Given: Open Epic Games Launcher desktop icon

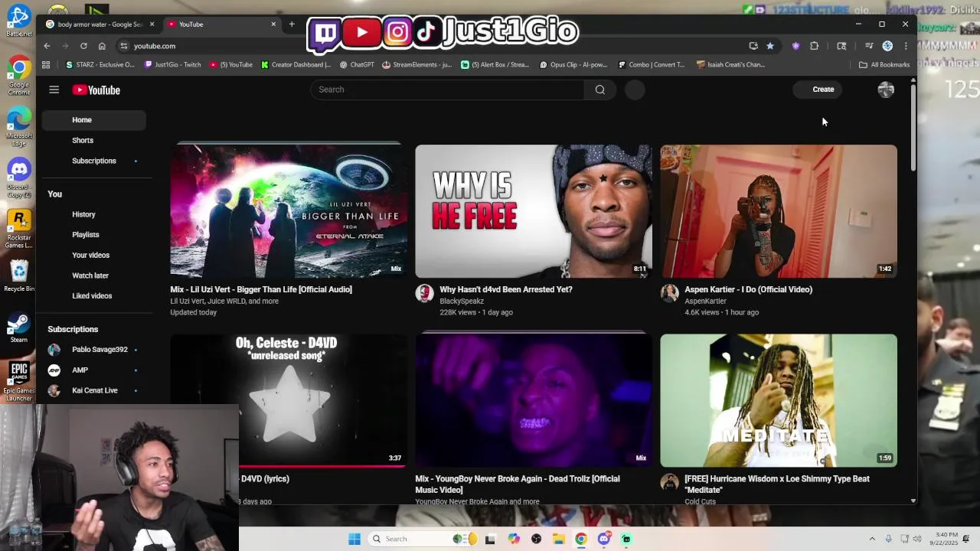Looking at the screenshot, I should tap(19, 380).
